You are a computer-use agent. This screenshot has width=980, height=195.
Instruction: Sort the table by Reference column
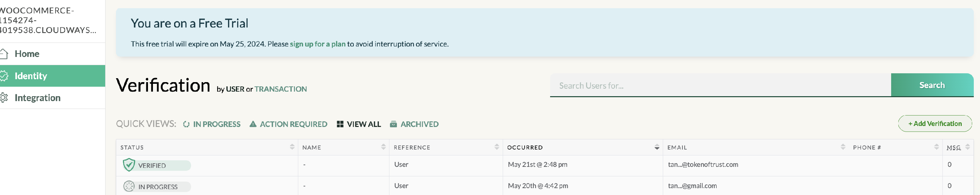(x=497, y=147)
